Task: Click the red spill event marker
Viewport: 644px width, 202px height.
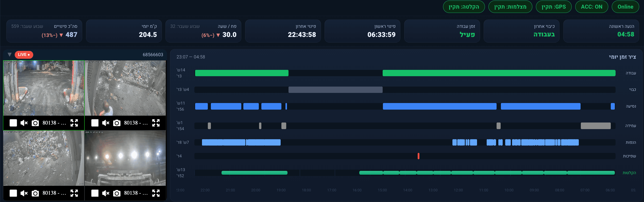Action: pos(418,156)
